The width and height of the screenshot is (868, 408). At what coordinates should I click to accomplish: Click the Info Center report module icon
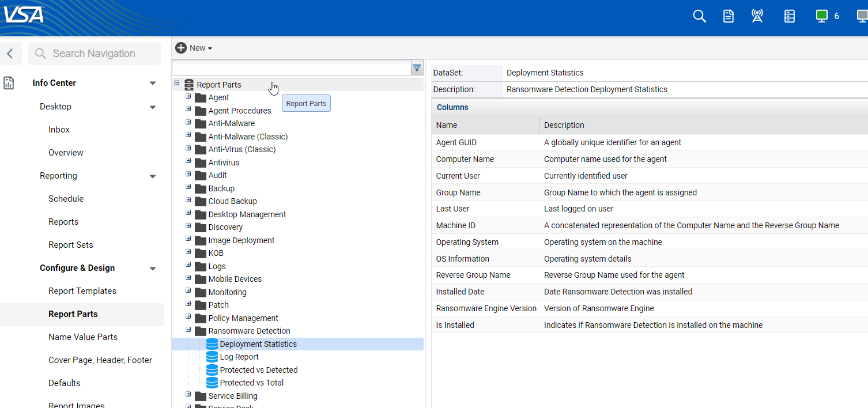coord(9,83)
